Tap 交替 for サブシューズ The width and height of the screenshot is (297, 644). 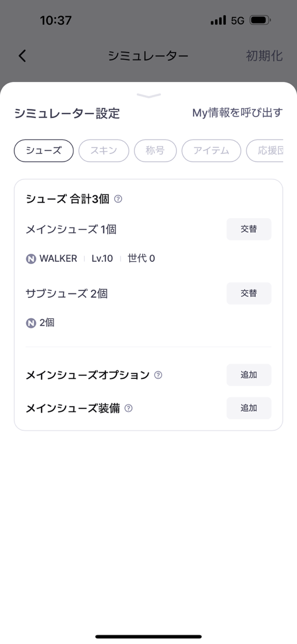(249, 294)
